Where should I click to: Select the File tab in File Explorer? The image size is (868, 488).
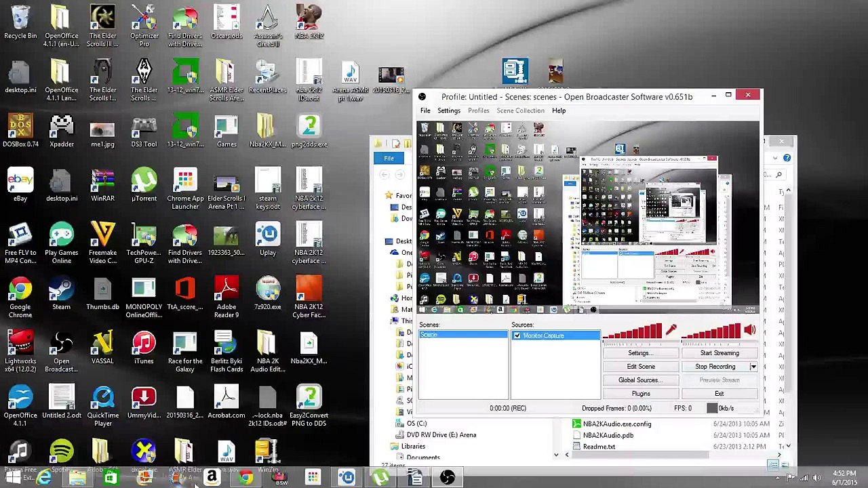click(x=389, y=158)
